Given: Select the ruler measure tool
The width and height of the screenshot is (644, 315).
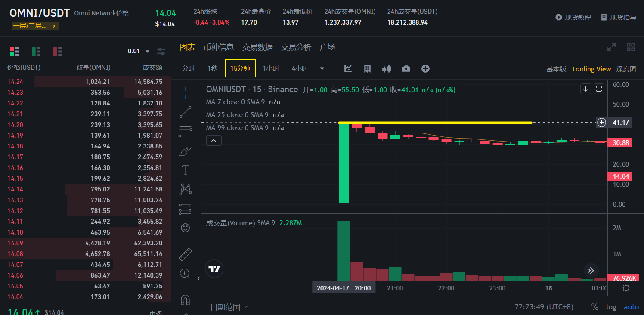Looking at the screenshot, I should coord(186,254).
